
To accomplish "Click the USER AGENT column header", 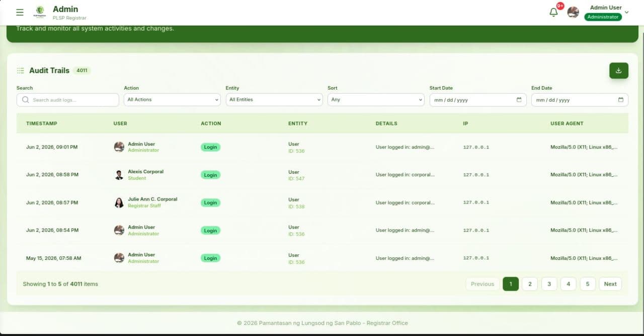I will [x=567, y=123].
